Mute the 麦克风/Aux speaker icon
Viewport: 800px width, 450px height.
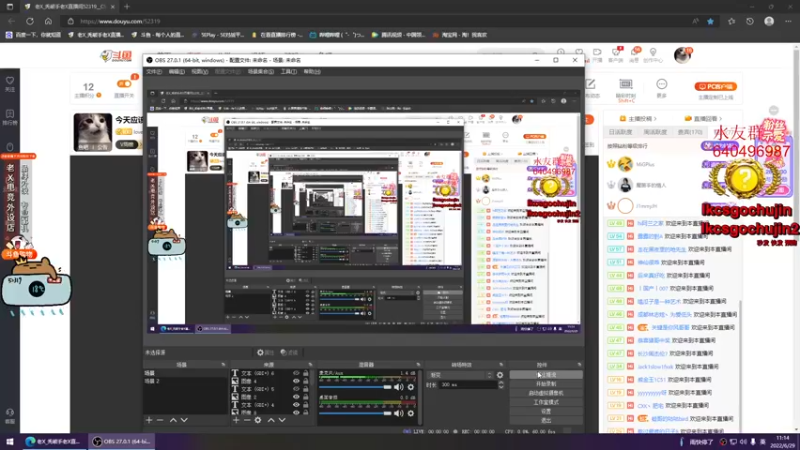398,387
